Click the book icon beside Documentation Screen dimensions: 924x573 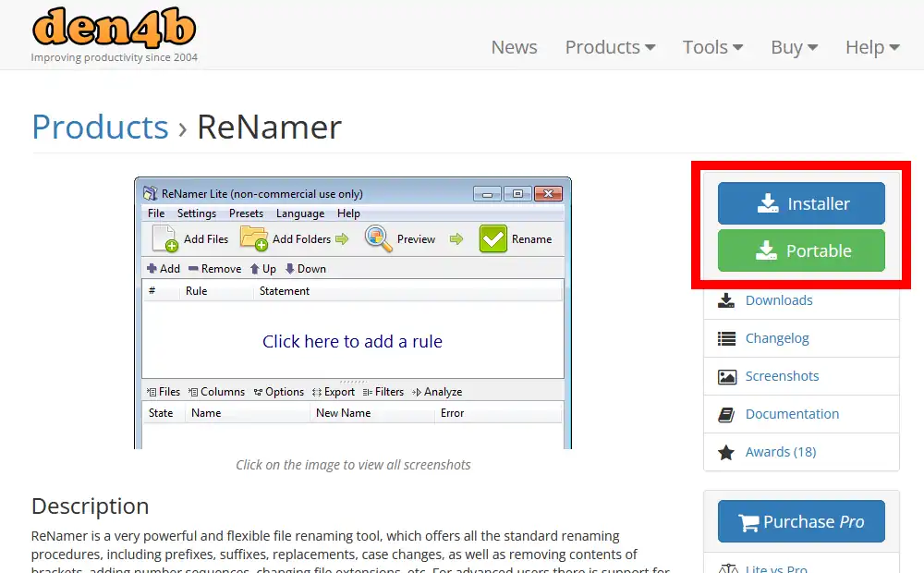coord(727,414)
